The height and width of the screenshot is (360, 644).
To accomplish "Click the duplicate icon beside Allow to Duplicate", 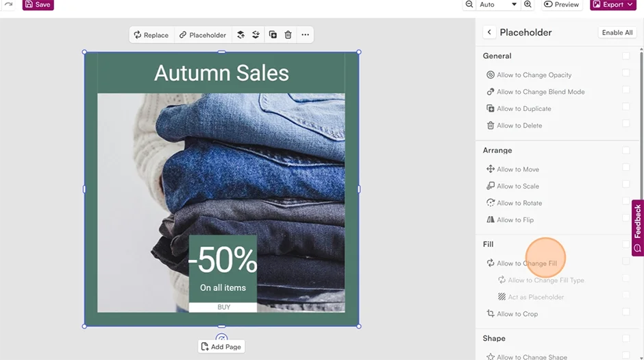I will [x=491, y=108].
